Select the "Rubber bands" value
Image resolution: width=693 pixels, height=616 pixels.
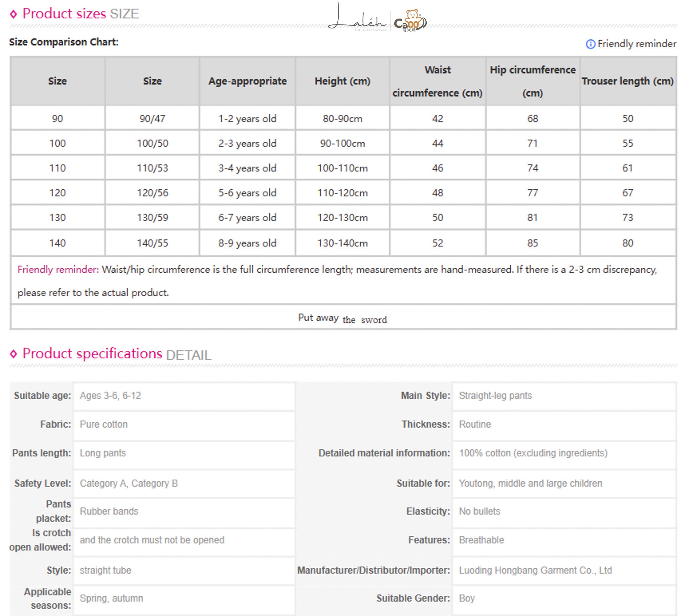[109, 511]
